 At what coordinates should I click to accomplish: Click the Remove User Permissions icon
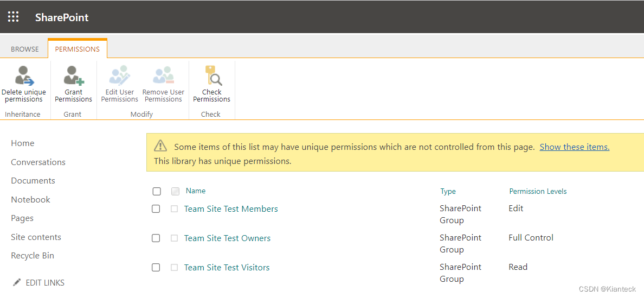point(164,75)
